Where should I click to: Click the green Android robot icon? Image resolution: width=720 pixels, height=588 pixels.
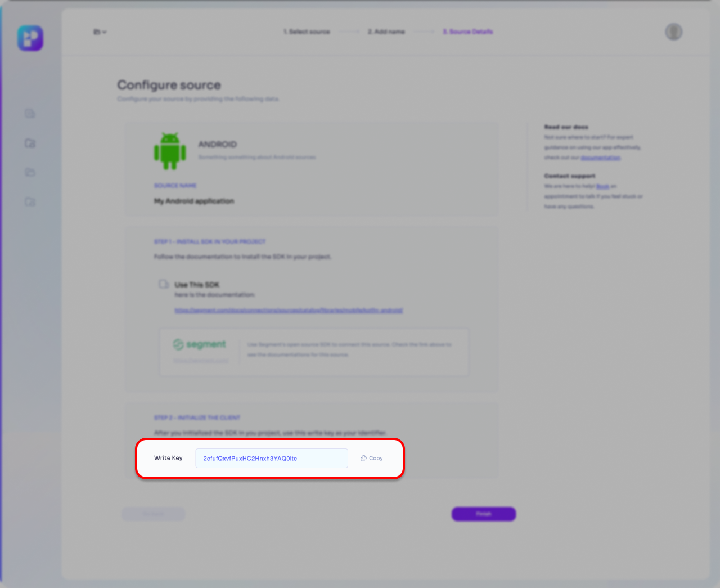click(170, 151)
